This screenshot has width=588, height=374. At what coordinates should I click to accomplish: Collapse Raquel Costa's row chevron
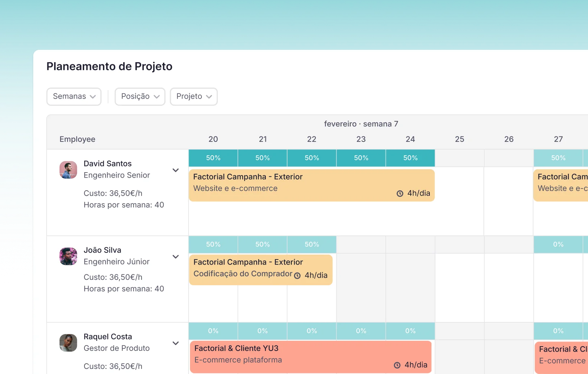[x=176, y=343]
